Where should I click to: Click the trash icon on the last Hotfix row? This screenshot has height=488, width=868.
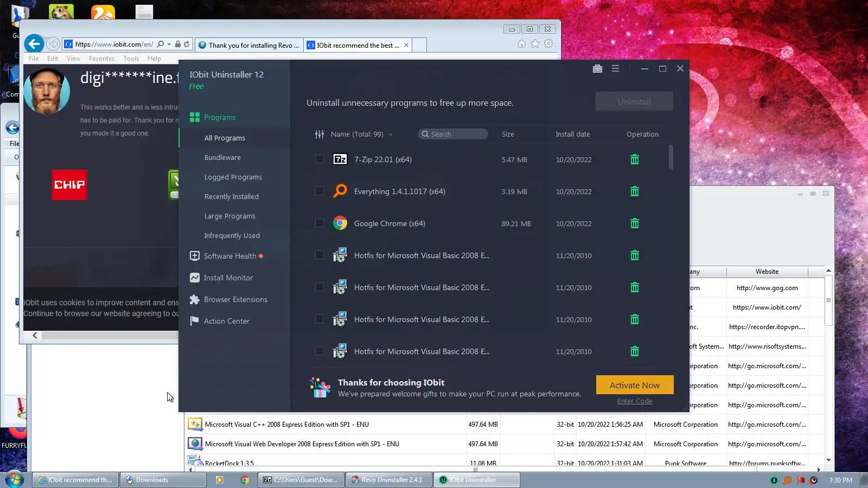click(x=635, y=351)
